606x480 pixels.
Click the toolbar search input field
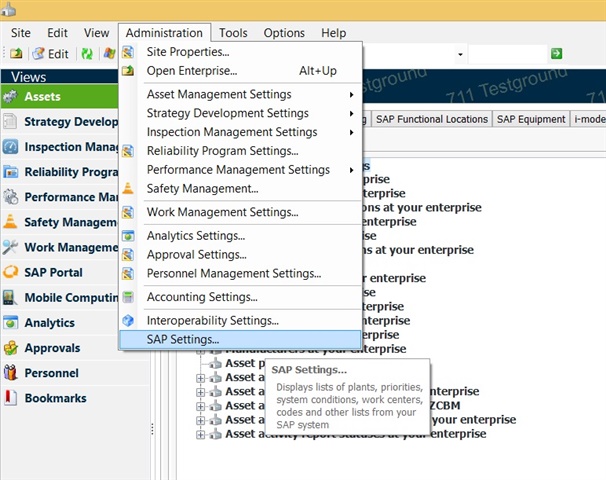click(507, 54)
